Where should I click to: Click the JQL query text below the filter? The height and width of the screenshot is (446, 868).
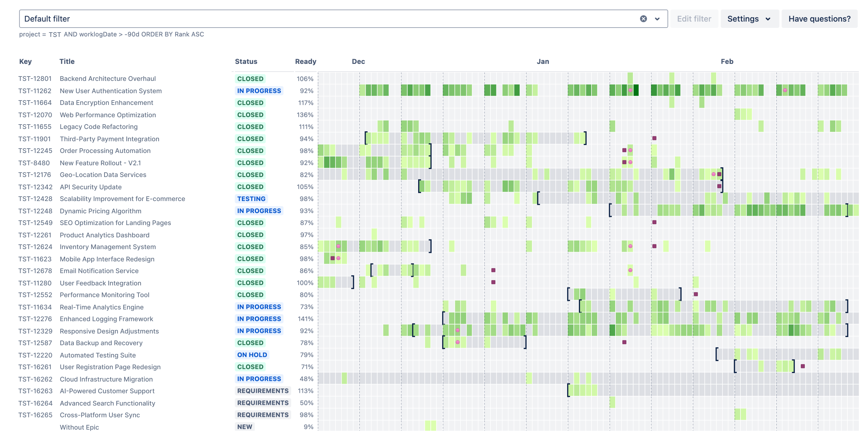click(111, 34)
